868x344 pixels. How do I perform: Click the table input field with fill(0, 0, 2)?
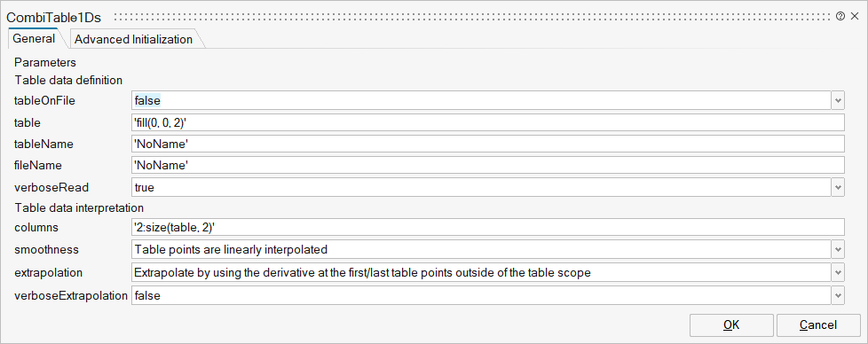[488, 122]
